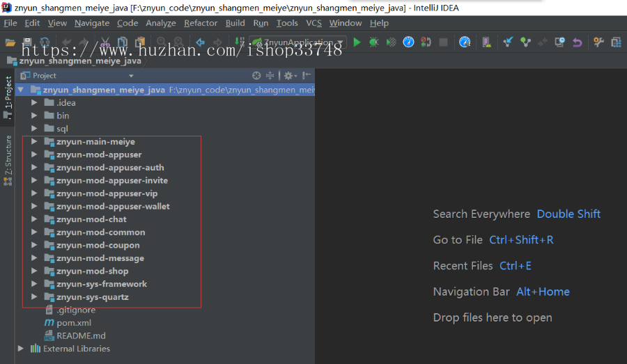Expand the bin folder
The image size is (627, 364).
[x=34, y=116]
